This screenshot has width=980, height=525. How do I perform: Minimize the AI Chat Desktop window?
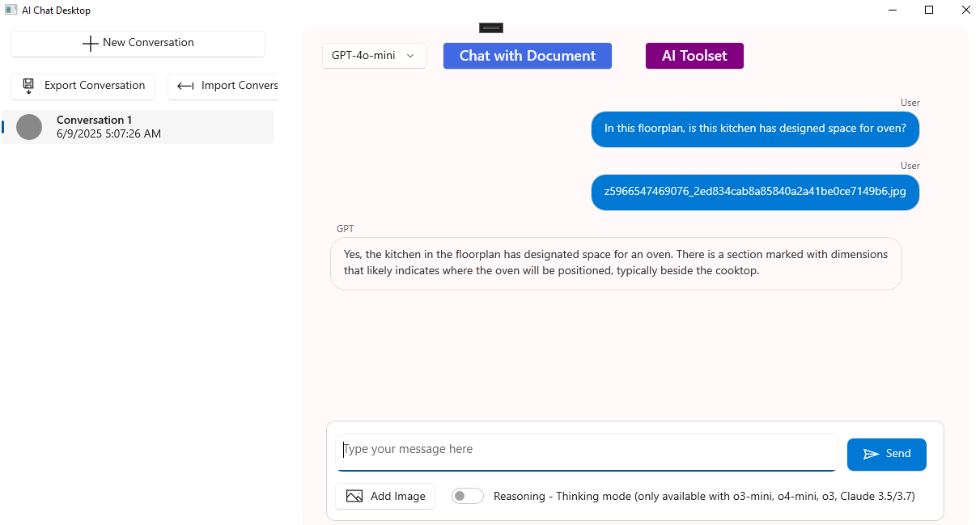click(x=893, y=11)
